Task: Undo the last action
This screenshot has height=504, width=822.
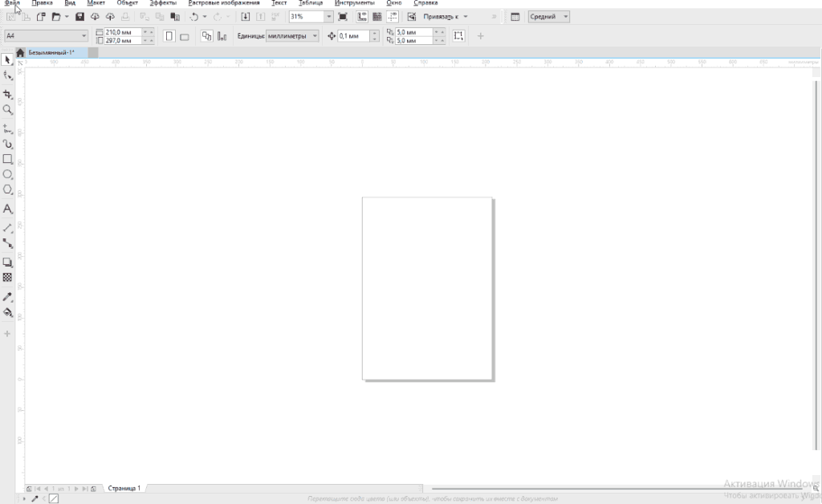Action: (194, 17)
